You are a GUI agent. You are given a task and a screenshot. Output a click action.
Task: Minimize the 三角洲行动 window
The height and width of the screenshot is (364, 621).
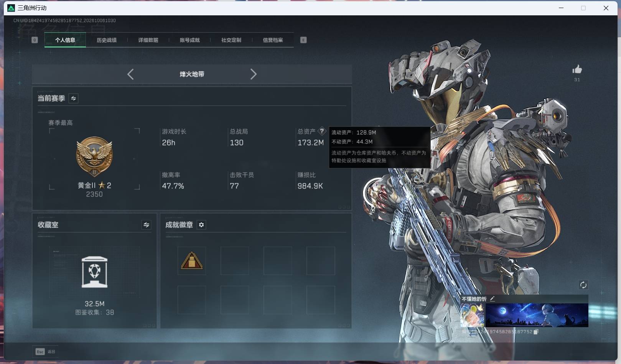point(561,8)
